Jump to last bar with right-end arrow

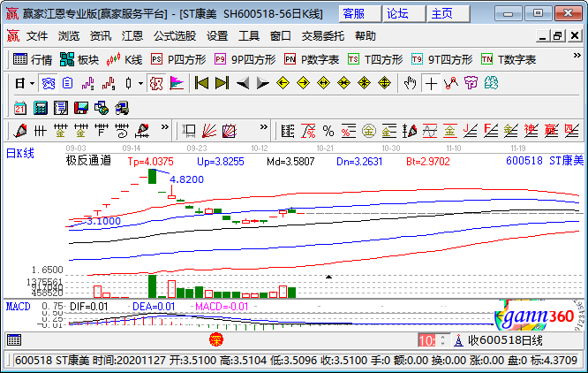pyautogui.click(x=222, y=83)
